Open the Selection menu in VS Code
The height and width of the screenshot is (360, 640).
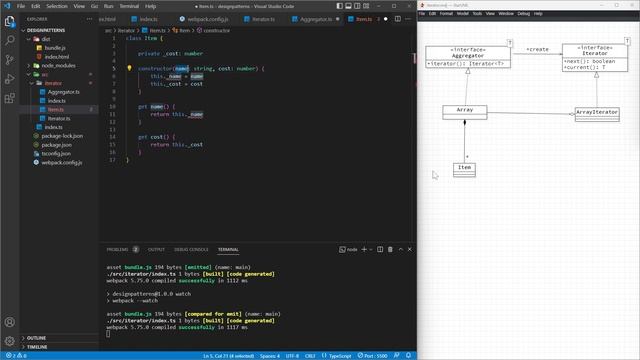point(57,6)
